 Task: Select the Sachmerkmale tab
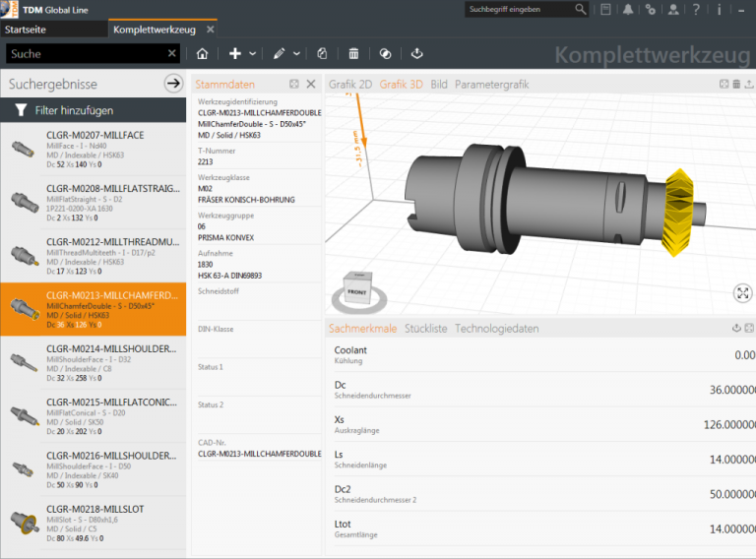pos(362,328)
